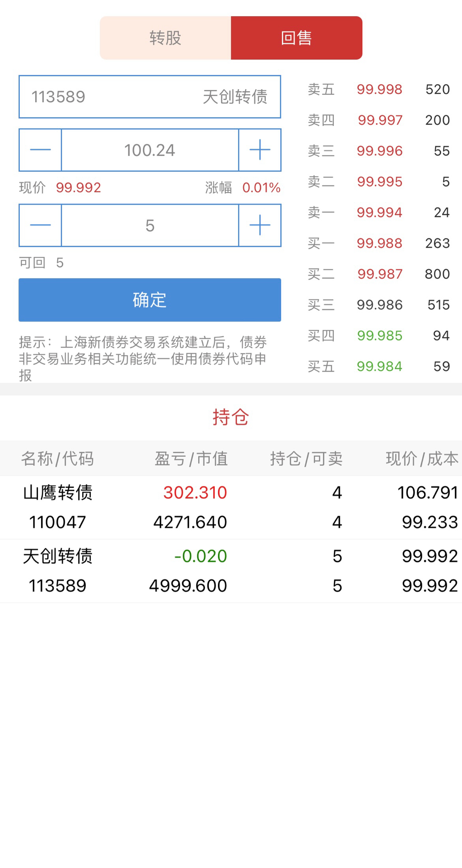The image size is (462, 868).
Task: Increase the price 100.24 with the plus button
Action: 260,150
